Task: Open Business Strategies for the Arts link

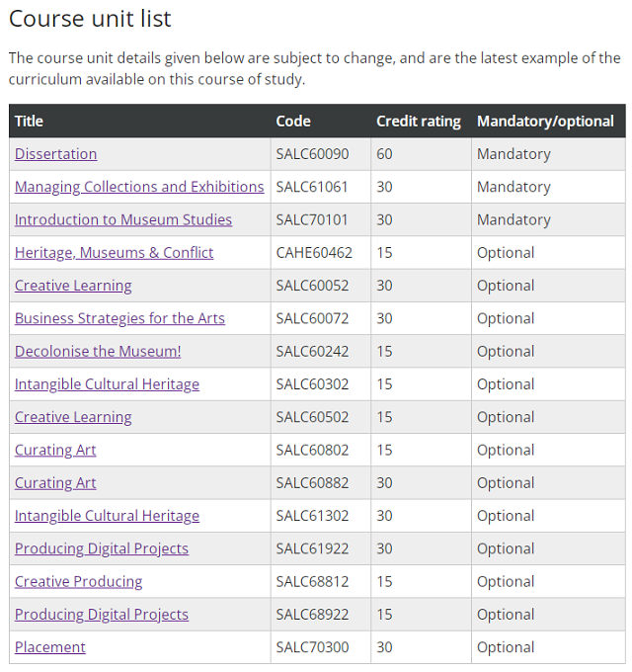Action: tap(119, 318)
